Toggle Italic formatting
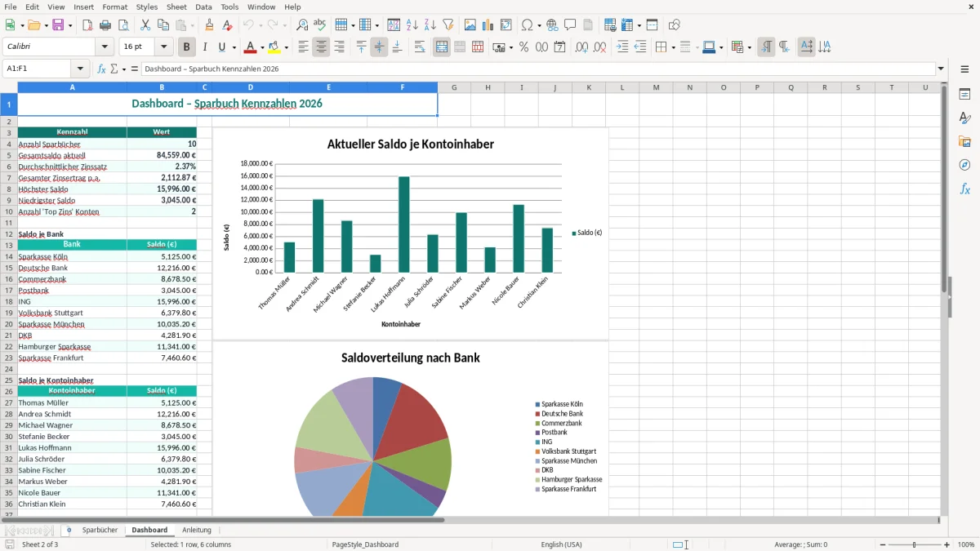980x551 pixels. click(205, 47)
